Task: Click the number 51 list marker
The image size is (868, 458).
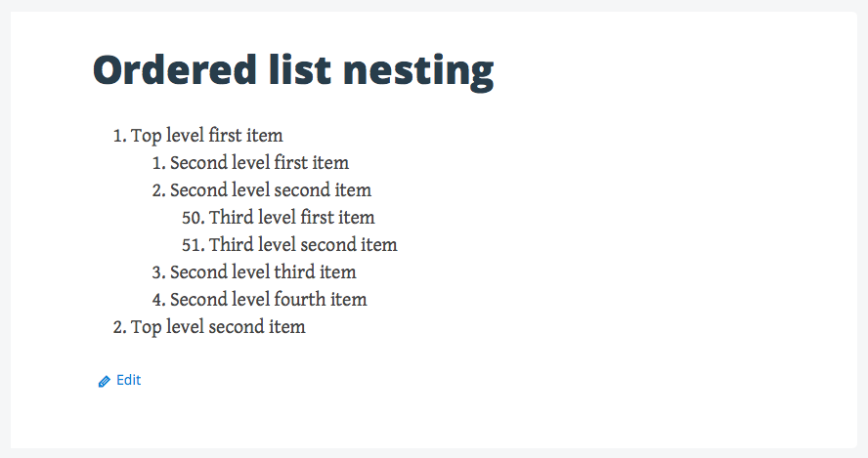Action: point(193,245)
